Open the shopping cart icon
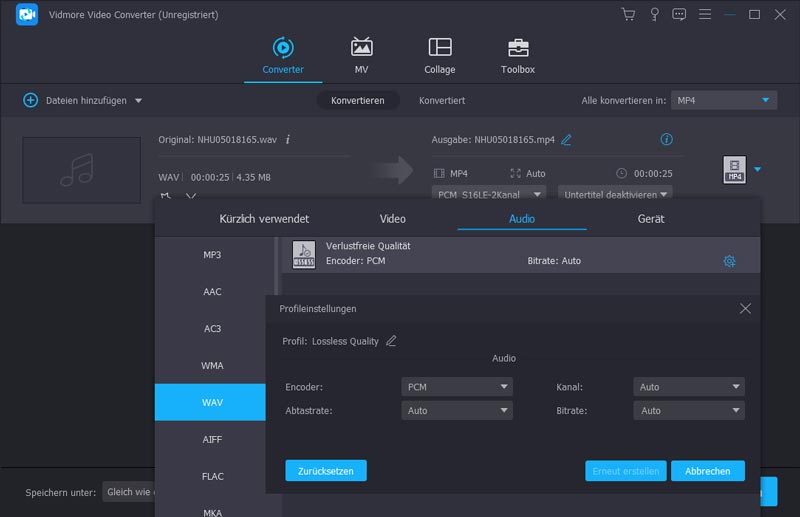Screen dimensions: 800x517 (628, 14)
